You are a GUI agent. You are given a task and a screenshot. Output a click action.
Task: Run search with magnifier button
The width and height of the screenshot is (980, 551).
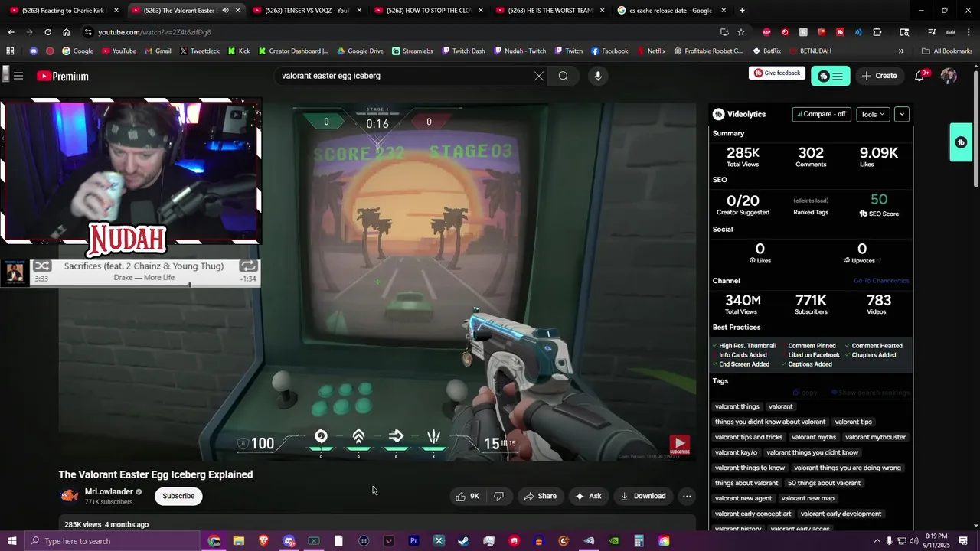pos(563,76)
